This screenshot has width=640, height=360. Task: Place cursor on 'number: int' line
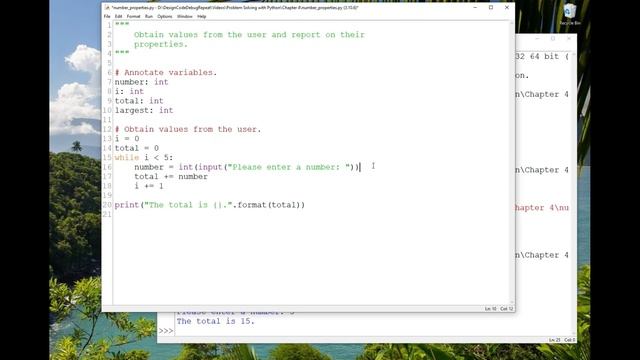(141, 82)
